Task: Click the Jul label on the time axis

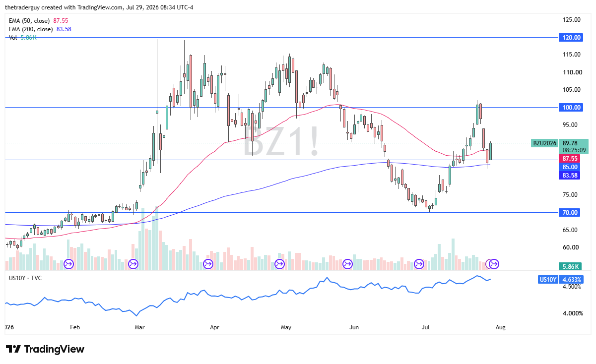Action: click(425, 327)
